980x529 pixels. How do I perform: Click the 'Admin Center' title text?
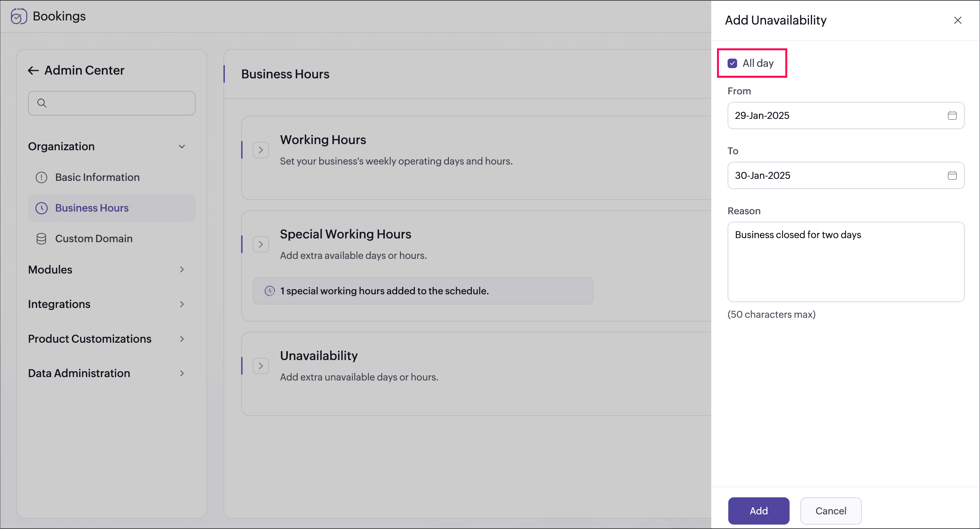tap(84, 71)
